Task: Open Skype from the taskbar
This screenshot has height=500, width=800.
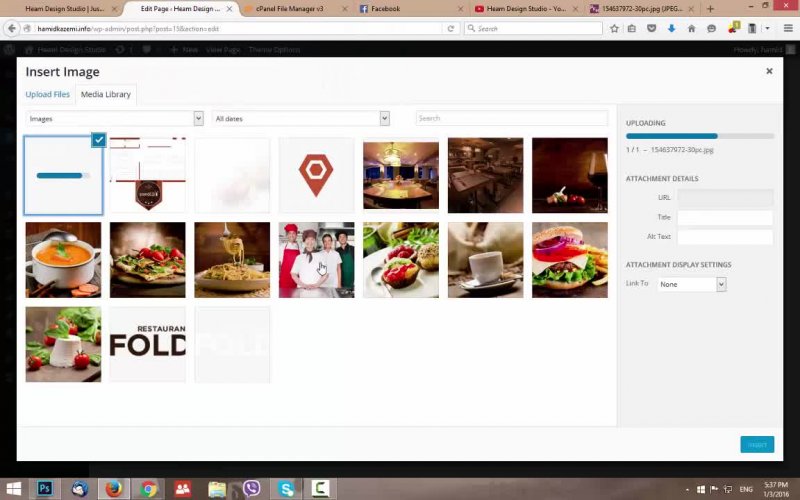Action: coord(287,489)
